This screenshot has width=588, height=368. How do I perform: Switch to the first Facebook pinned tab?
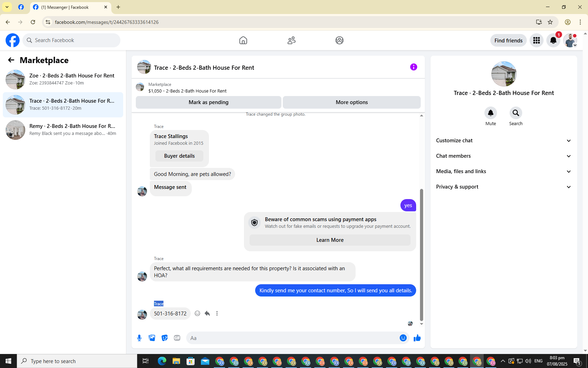[21, 7]
